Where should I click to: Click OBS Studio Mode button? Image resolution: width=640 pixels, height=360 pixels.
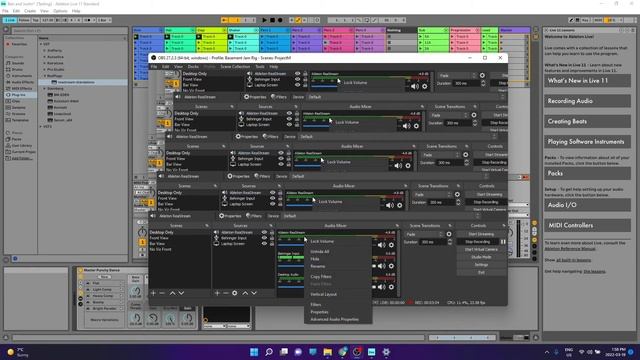(x=481, y=257)
